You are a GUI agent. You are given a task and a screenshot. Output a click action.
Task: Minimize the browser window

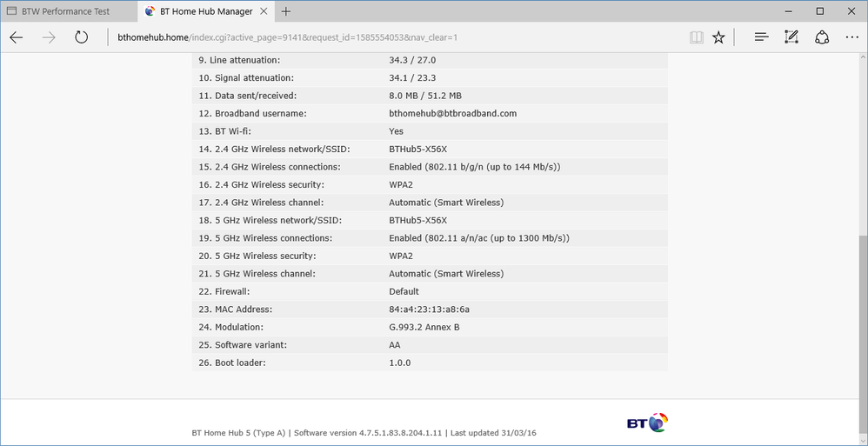click(791, 11)
